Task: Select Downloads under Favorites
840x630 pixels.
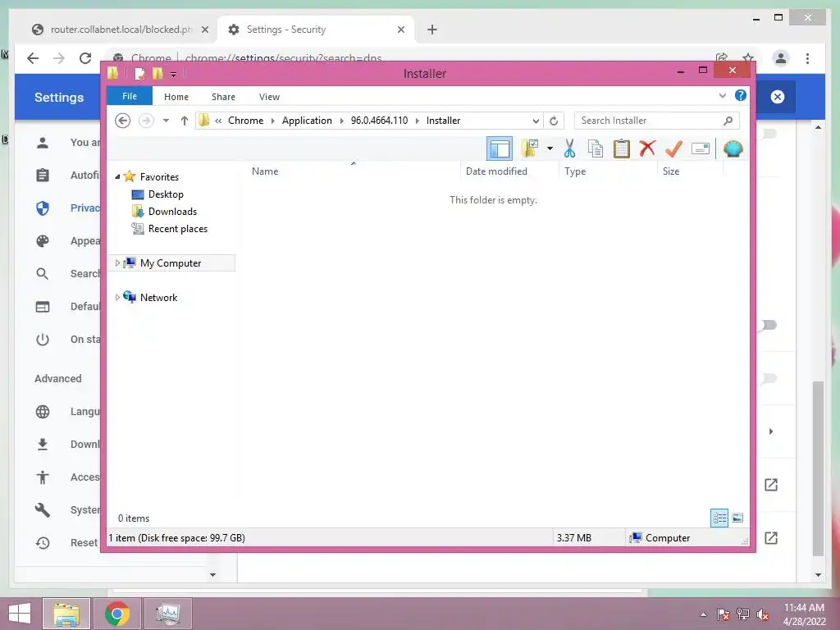Action: pos(172,211)
